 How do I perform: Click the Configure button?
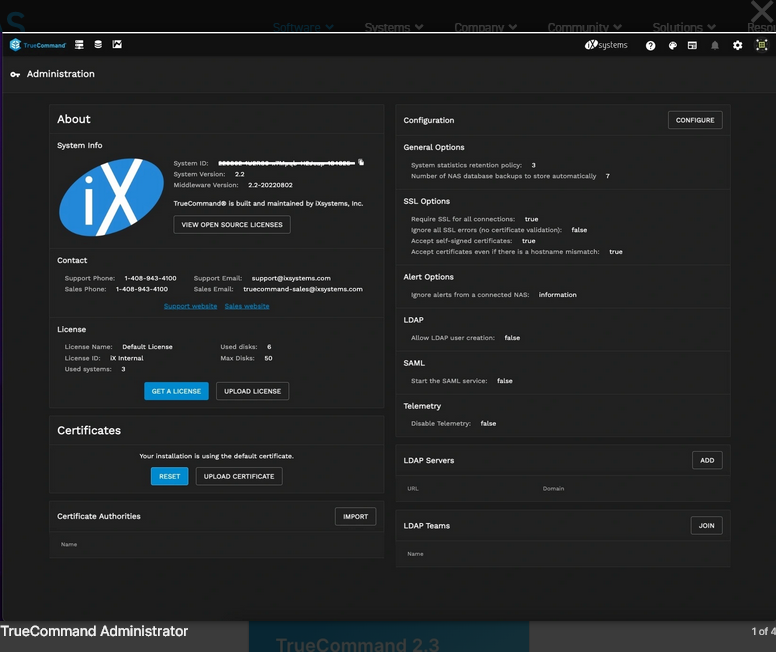point(695,120)
